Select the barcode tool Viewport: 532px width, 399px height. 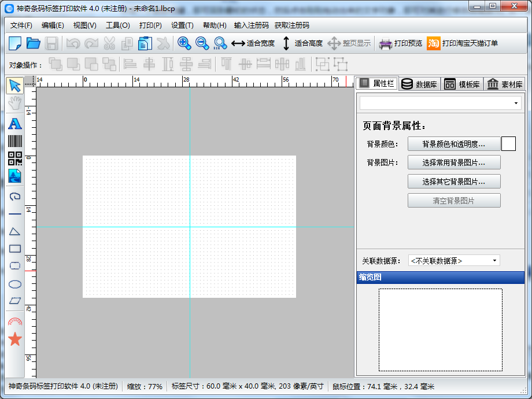14,141
